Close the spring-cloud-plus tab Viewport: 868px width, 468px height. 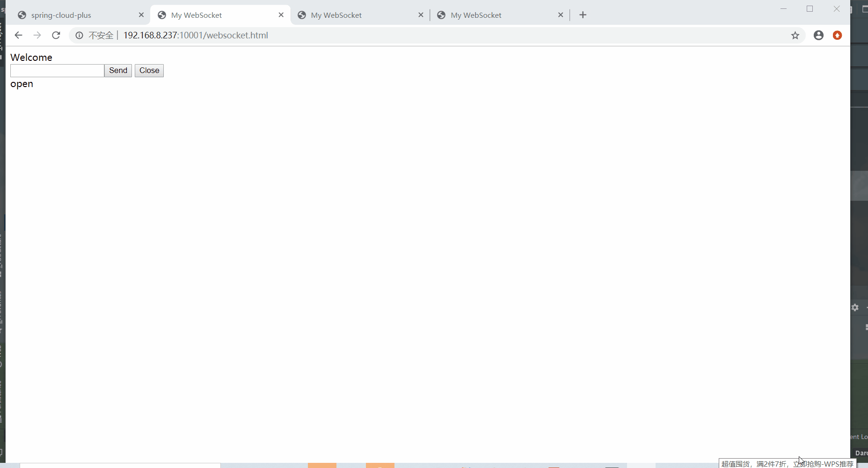click(141, 15)
